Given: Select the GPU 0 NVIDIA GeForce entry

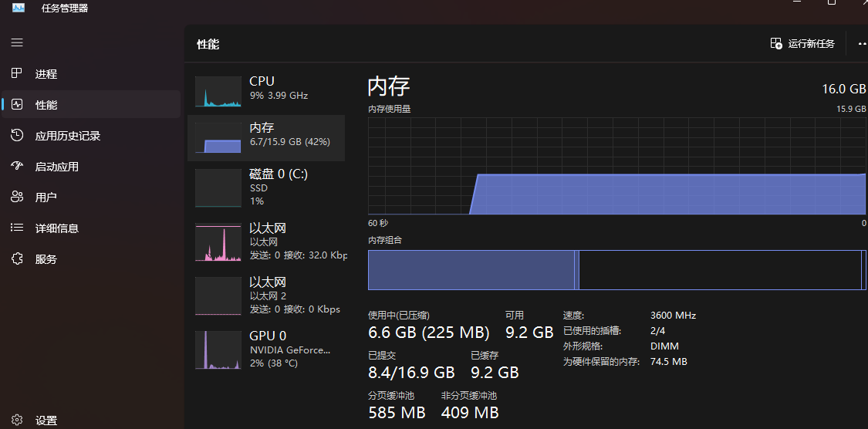Looking at the screenshot, I should click(266, 350).
